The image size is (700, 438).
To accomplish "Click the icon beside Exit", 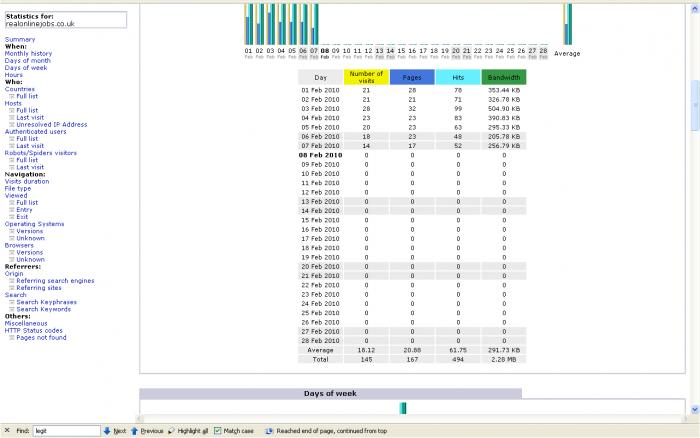I will (x=12, y=217).
